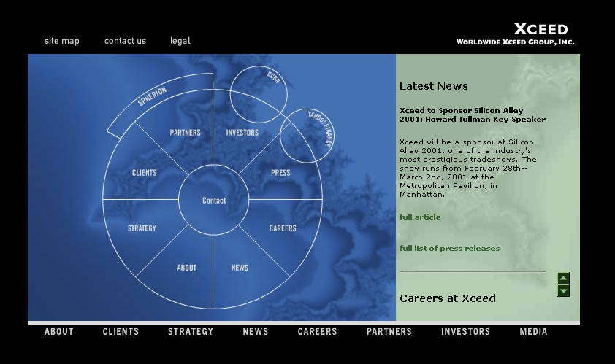Click the Xceed logo at top right
615x364 pixels.
point(516,34)
